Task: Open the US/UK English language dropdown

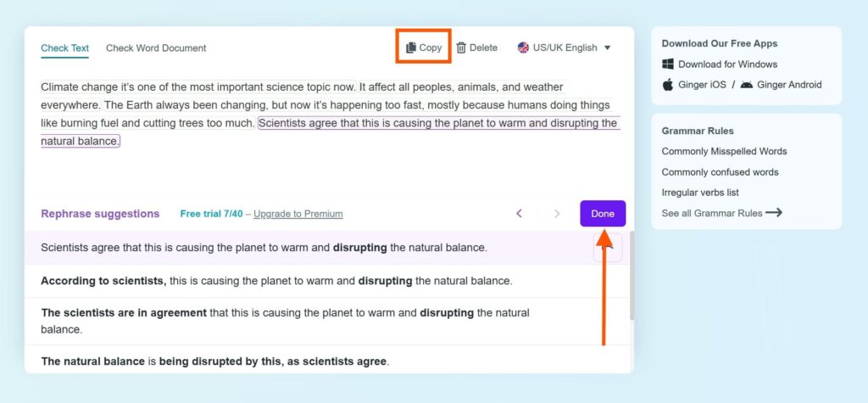Action: click(564, 48)
